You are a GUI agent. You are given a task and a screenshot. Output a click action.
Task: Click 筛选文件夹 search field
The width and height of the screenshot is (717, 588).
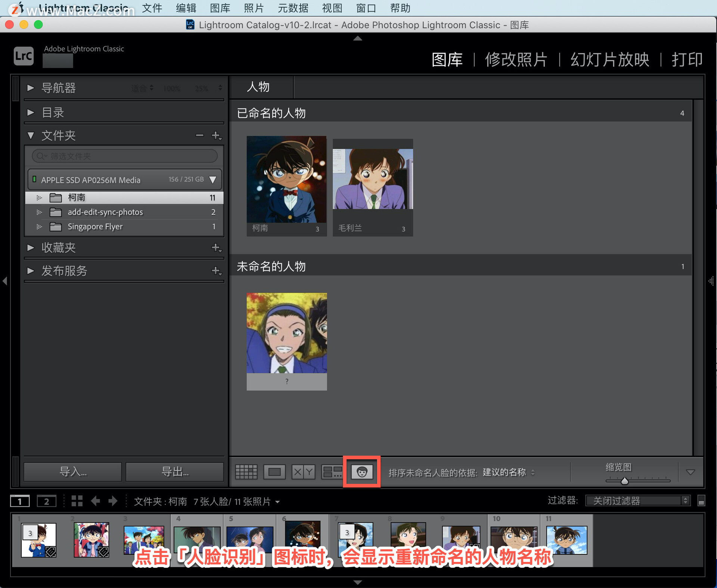pyautogui.click(x=125, y=156)
